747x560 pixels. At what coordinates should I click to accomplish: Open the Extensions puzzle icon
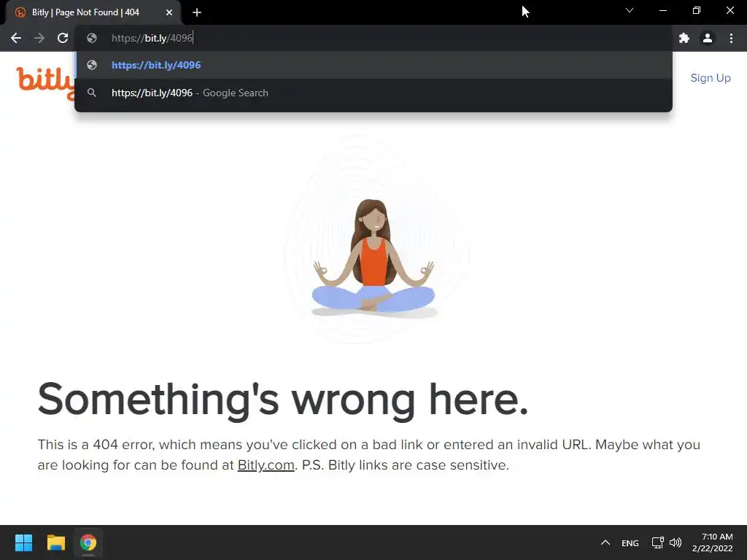[x=684, y=38]
